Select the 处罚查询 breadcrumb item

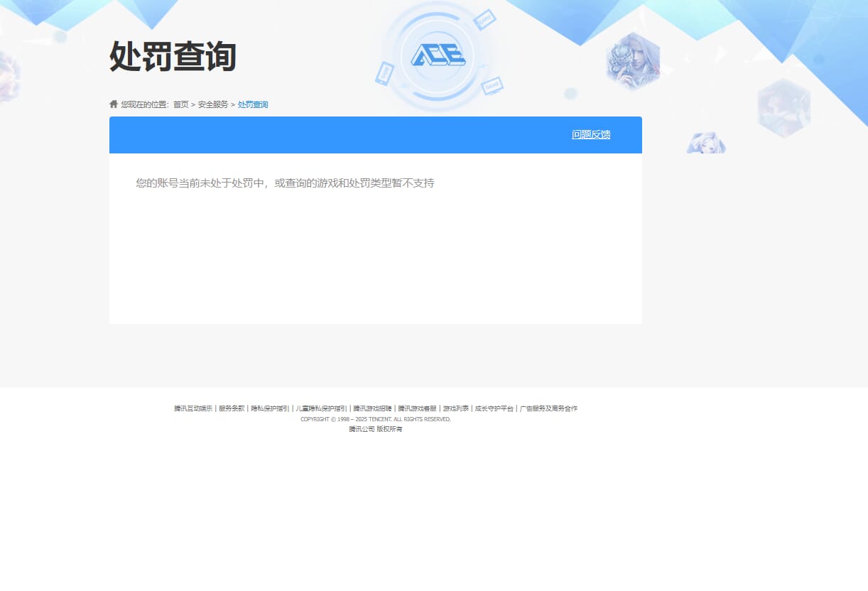point(252,104)
